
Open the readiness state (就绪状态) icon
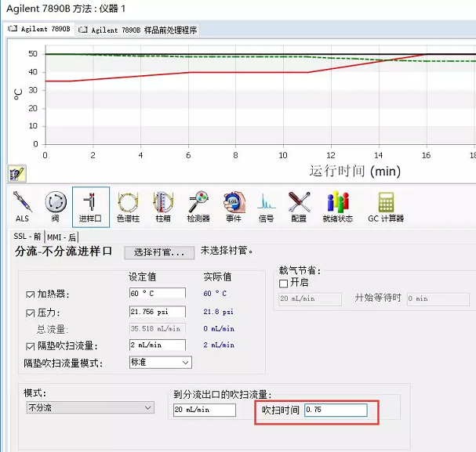(338, 207)
